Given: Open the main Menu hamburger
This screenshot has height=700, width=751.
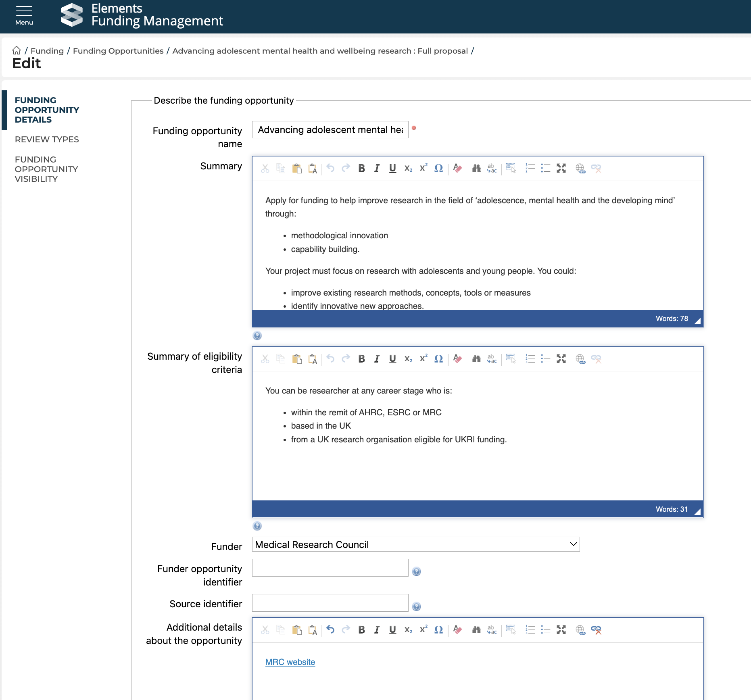Looking at the screenshot, I should [24, 16].
